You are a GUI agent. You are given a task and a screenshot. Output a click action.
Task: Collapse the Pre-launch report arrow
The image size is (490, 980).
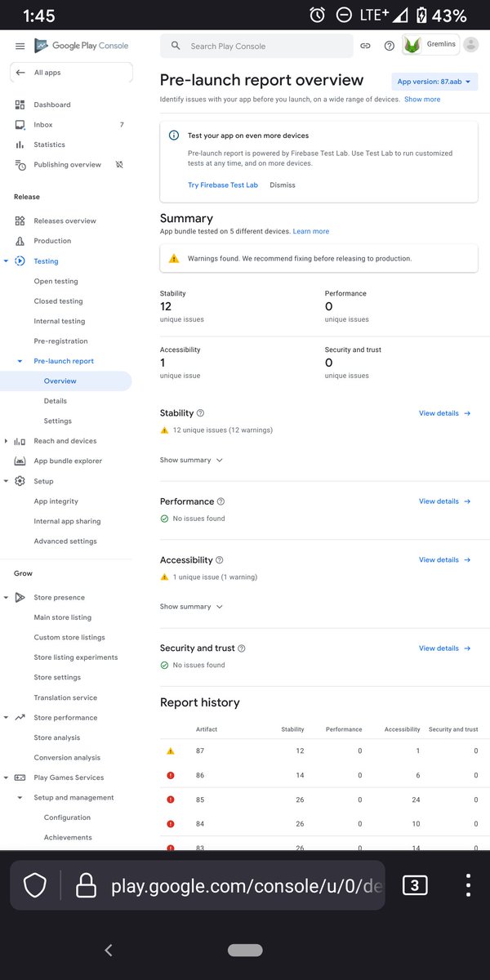click(x=20, y=361)
